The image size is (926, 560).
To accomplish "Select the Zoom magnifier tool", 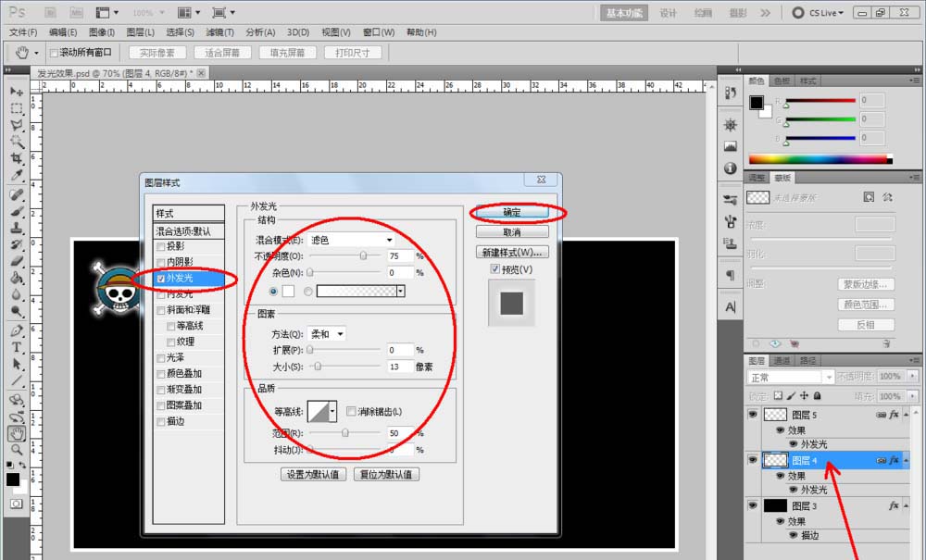I will (x=17, y=450).
